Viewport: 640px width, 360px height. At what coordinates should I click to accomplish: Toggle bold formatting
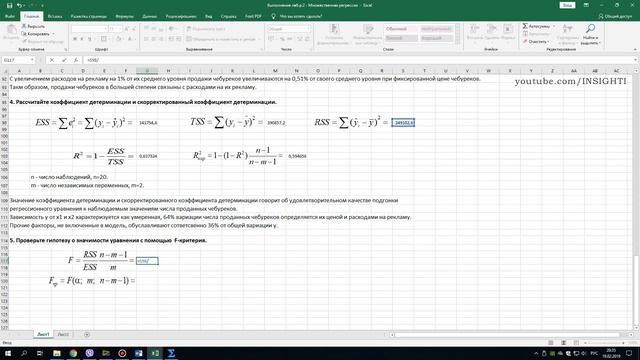[x=75, y=39]
